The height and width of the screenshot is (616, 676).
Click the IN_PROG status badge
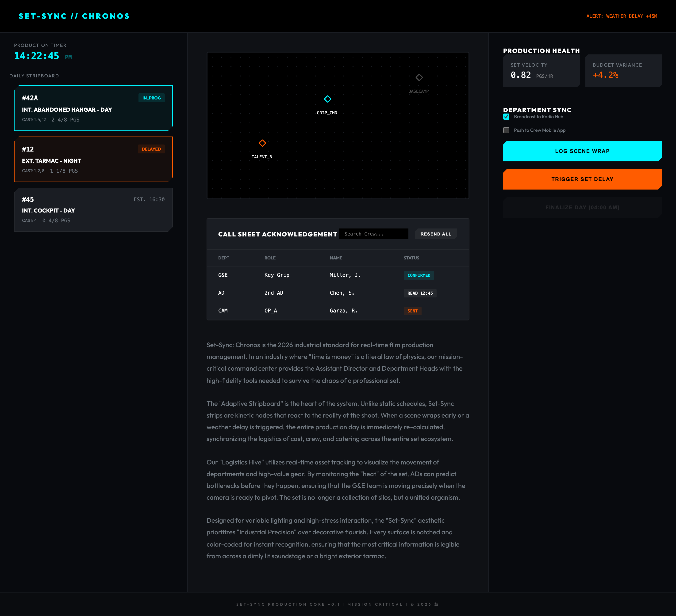tap(151, 98)
